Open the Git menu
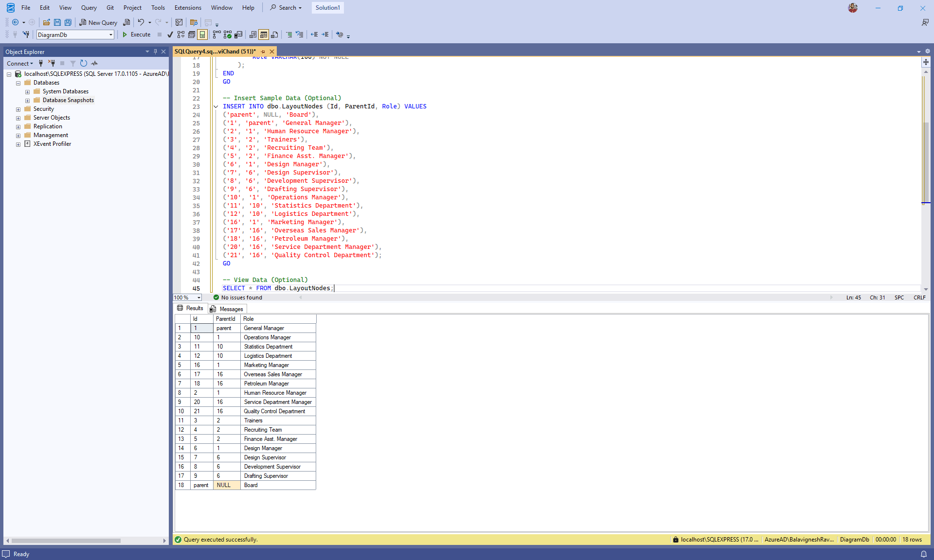Image resolution: width=934 pixels, height=560 pixels. tap(110, 8)
